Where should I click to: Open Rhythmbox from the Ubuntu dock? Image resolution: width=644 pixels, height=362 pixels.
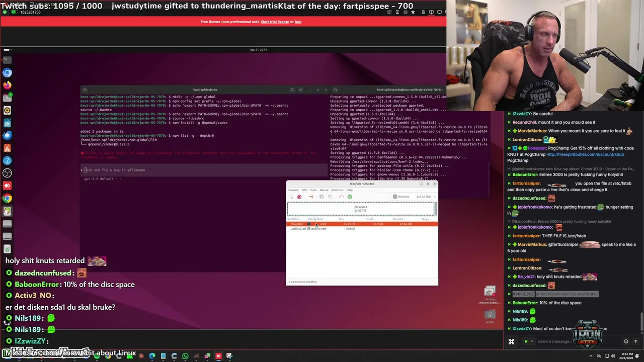pos(7,110)
